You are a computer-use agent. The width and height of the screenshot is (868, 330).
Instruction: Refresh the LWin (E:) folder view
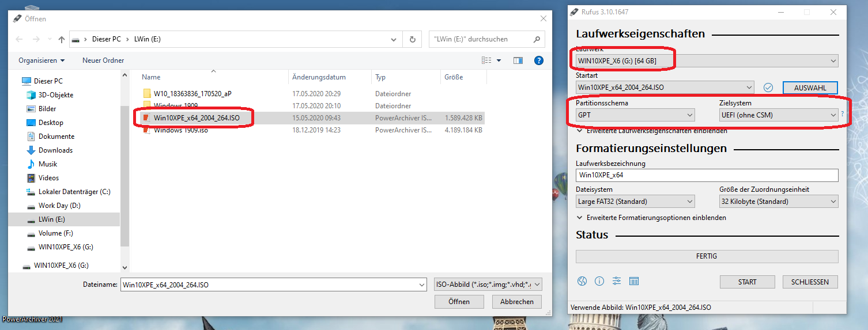tap(412, 40)
